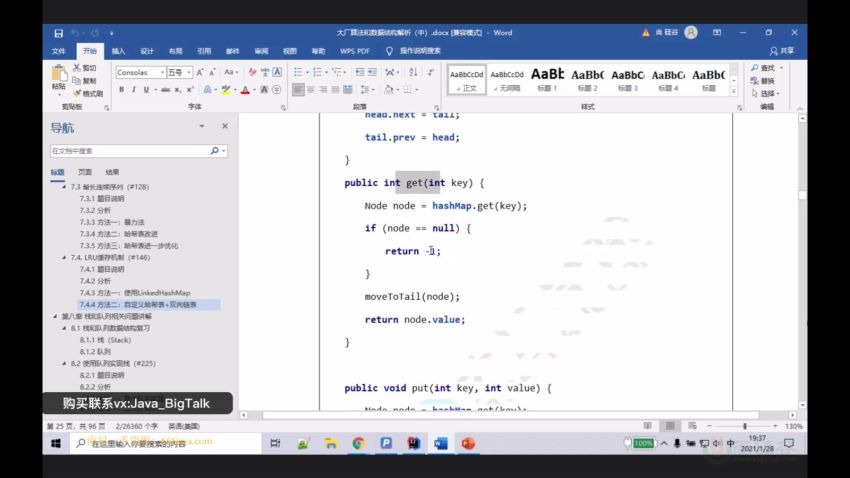Toggle Underline formatting
Viewport: 850px width, 478px height.
pyautogui.click(x=146, y=89)
